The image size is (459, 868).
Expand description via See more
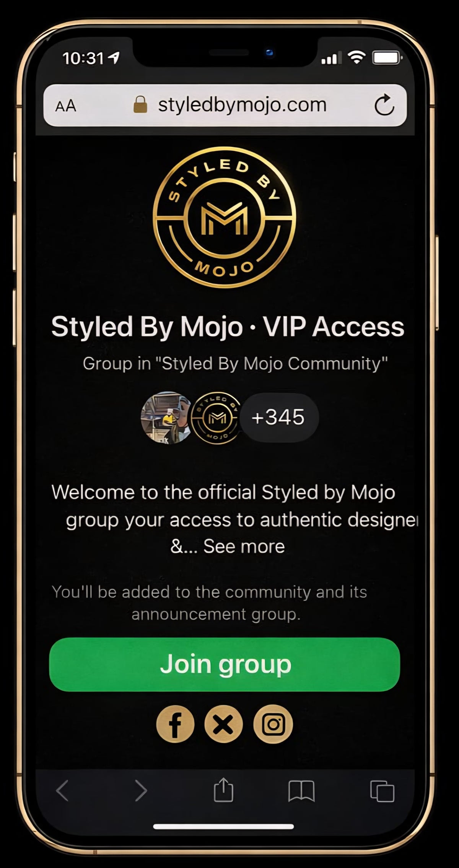pos(244,546)
